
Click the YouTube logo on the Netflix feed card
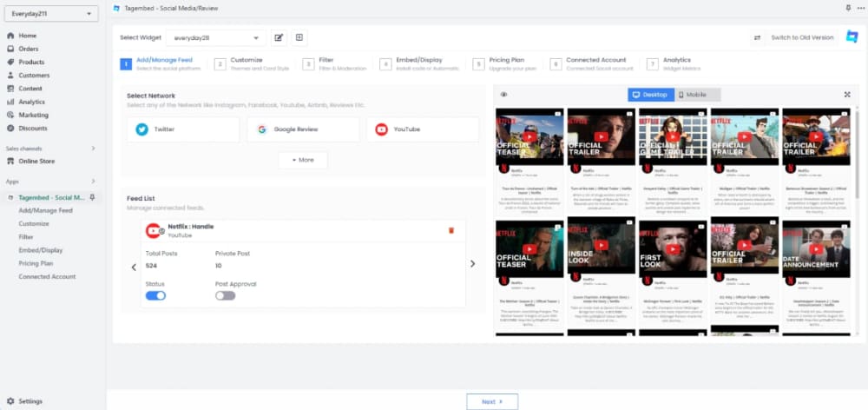(x=153, y=230)
